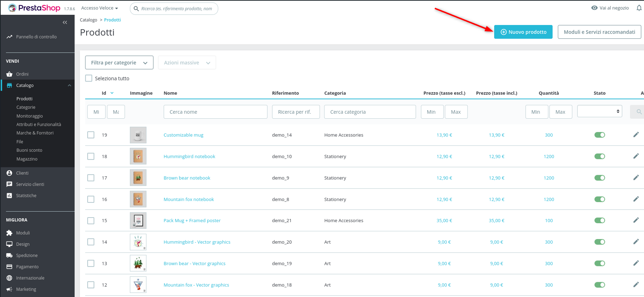Open Filtra per categorie dropdown
644x297 pixels.
coord(119,63)
